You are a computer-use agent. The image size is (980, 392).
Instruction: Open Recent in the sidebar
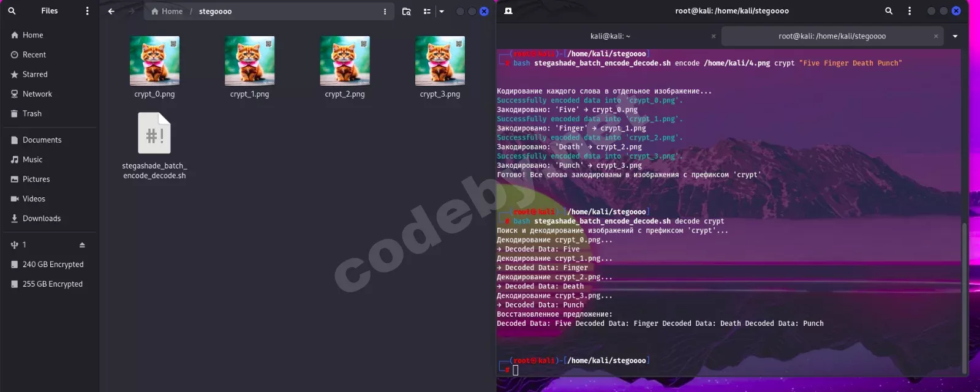(x=49, y=55)
